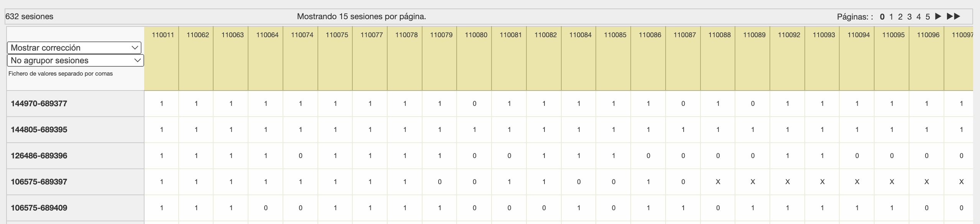Click column header 110080
Viewport: 980px width, 224px height.
pos(476,35)
